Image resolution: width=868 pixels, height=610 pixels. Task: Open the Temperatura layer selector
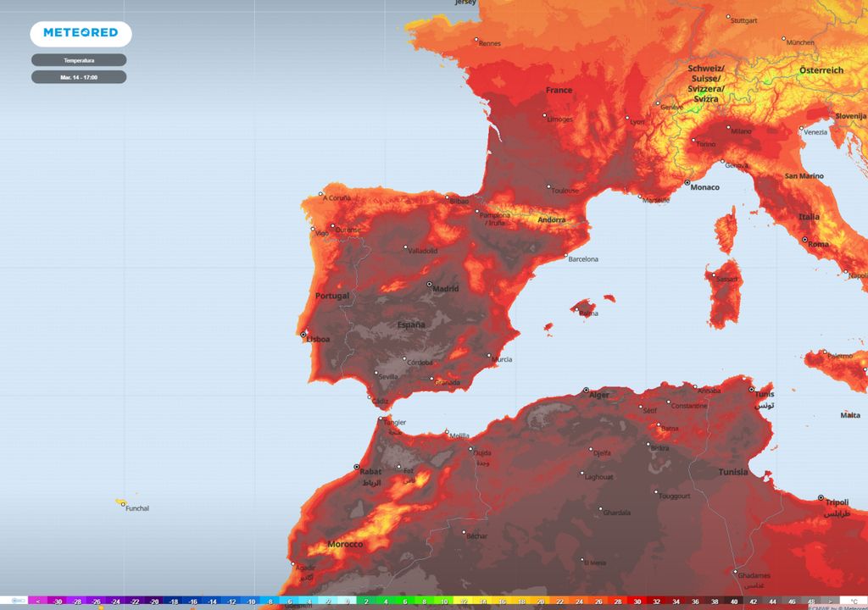click(x=79, y=60)
